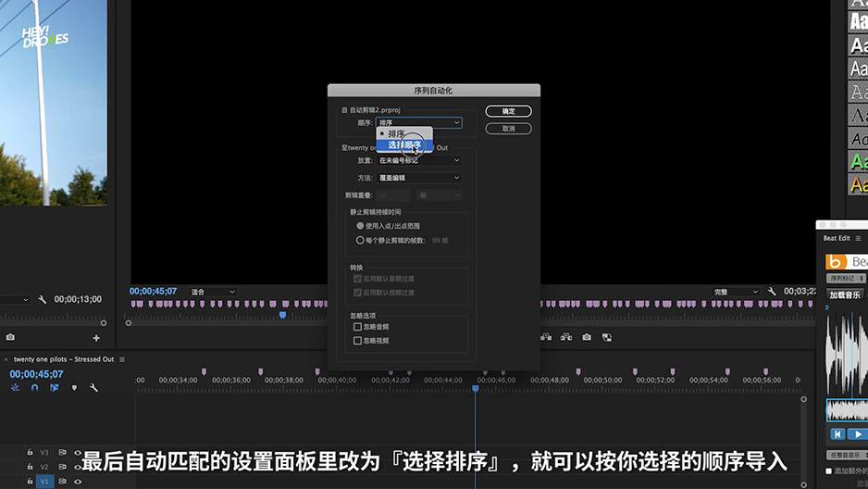Image resolution: width=868 pixels, height=489 pixels.
Task: Click program monitor comparison view icon
Action: coord(607,337)
